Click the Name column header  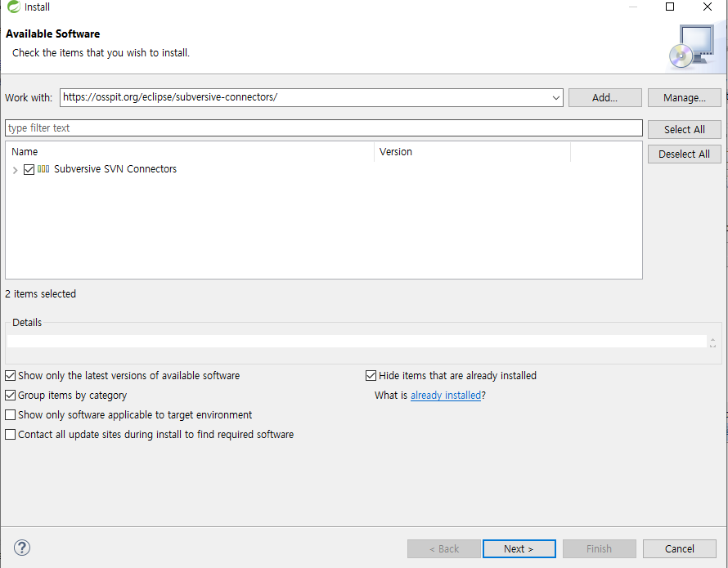point(190,152)
